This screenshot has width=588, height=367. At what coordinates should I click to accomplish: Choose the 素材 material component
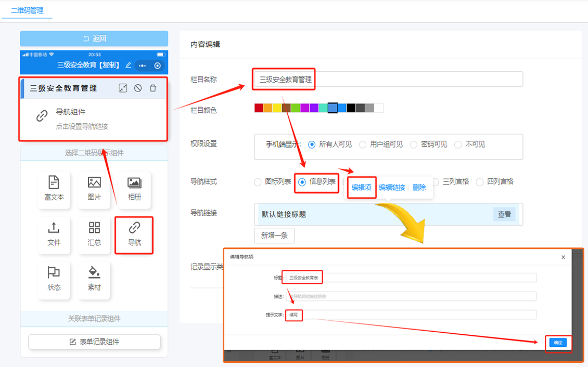pos(94,280)
